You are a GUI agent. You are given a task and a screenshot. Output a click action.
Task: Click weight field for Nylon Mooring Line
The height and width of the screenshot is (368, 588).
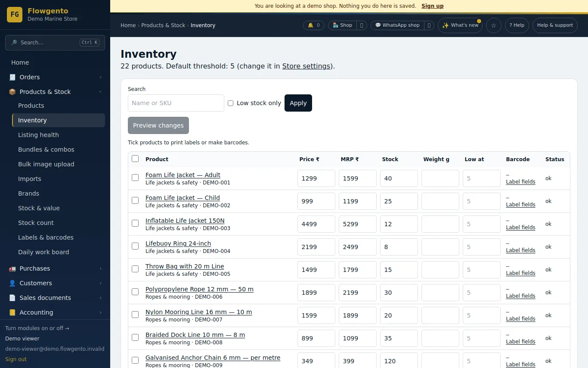[440, 315]
